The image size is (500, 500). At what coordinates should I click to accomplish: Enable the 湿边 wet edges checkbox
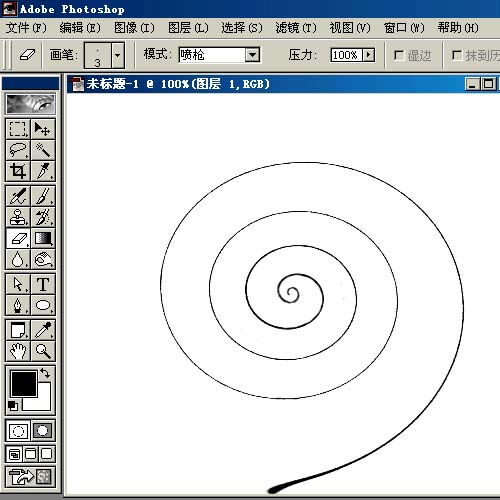[399, 55]
